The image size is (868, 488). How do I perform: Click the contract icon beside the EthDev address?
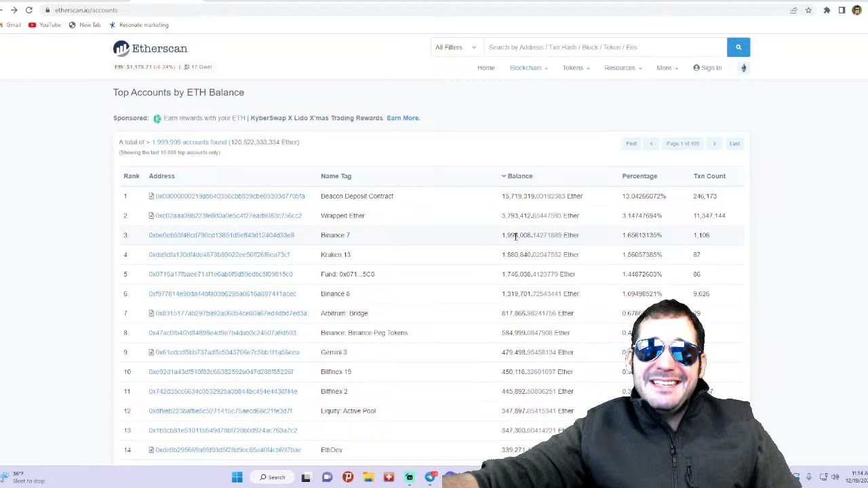click(151, 450)
